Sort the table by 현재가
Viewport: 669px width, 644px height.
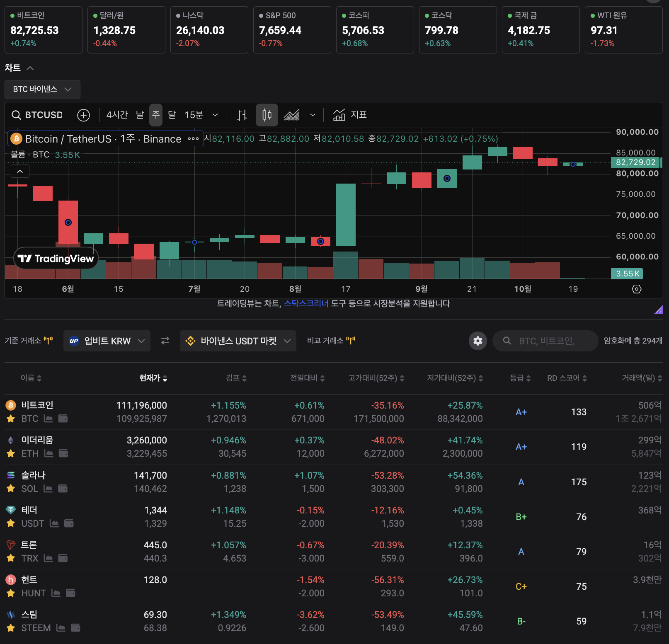tap(153, 378)
